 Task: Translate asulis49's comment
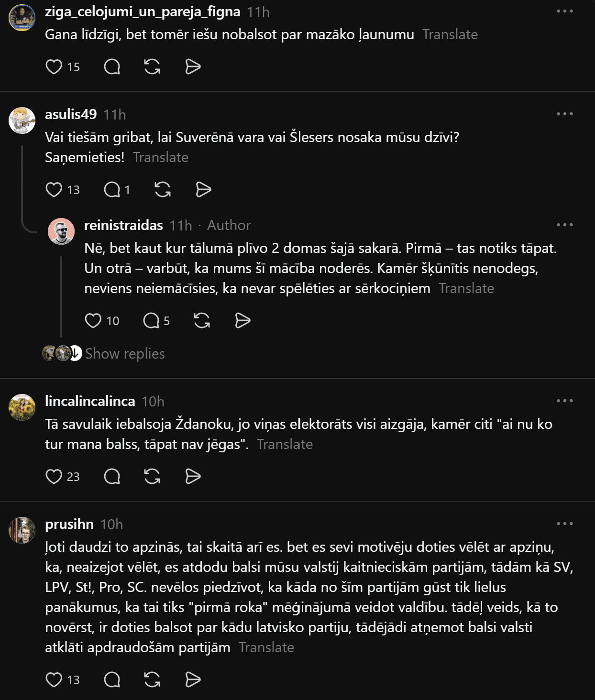pos(161,157)
